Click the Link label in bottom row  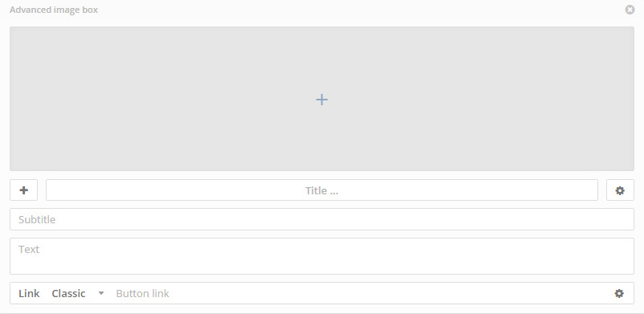[x=29, y=293]
